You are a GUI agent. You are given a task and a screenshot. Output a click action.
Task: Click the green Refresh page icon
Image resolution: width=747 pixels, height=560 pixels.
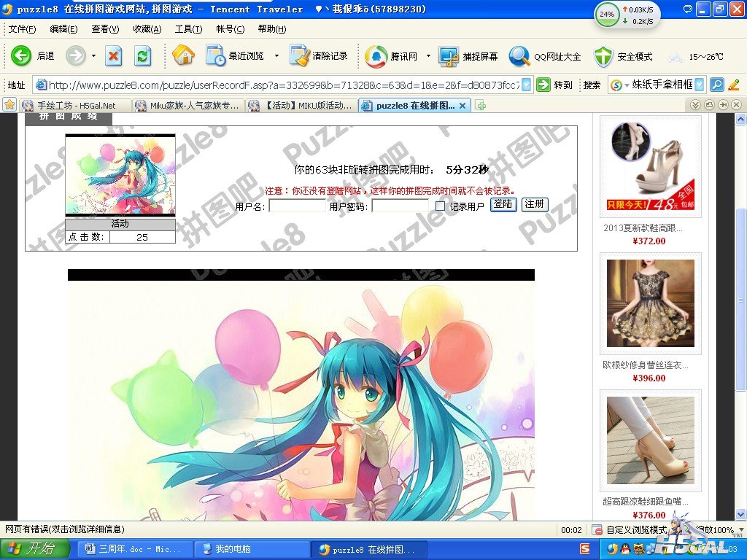142,55
